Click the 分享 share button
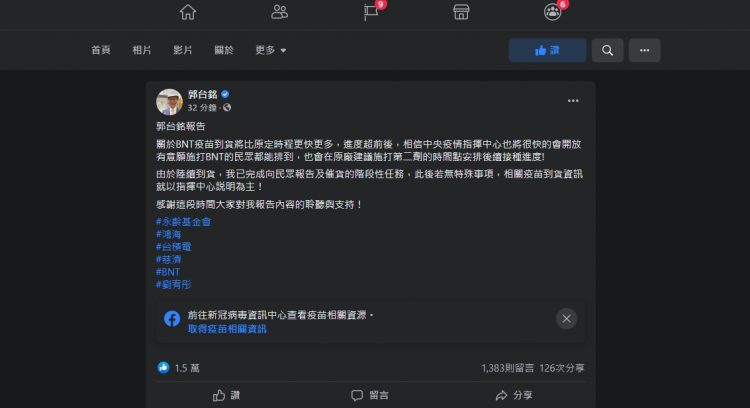Image resolution: width=750 pixels, height=408 pixels. (x=514, y=395)
